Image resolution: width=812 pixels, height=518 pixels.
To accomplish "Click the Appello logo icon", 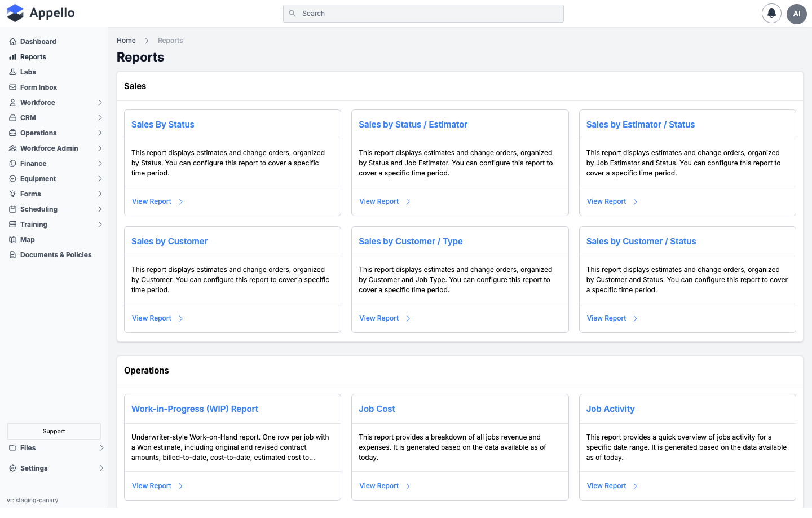I will tap(15, 13).
